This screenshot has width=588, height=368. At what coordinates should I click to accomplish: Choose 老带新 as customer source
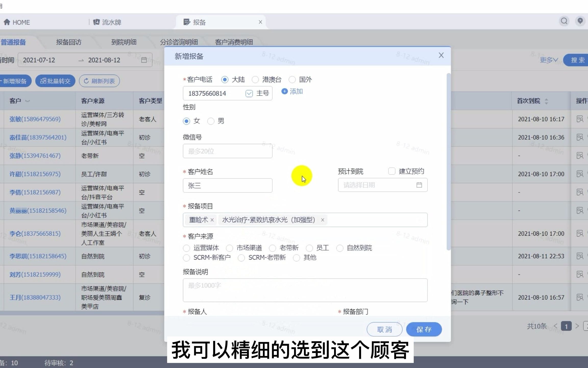coord(273,248)
